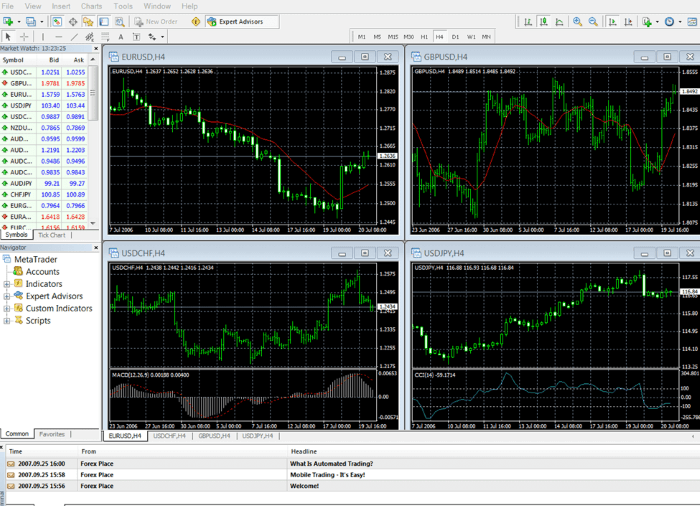Screen dimensions: 700x506
Task: Open the new chart dropdown arrow
Action: tap(19, 21)
